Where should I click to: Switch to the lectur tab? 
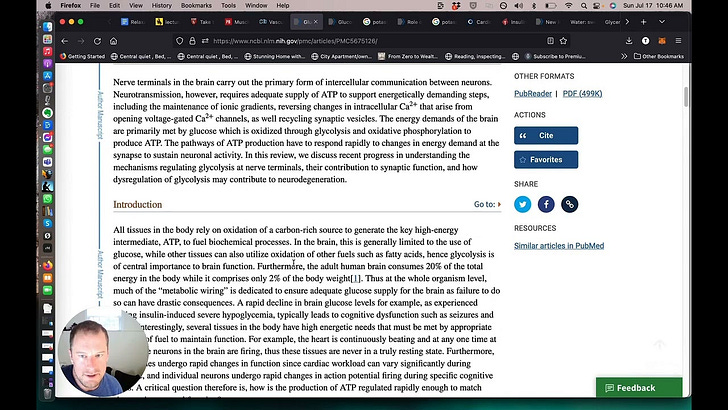point(168,22)
